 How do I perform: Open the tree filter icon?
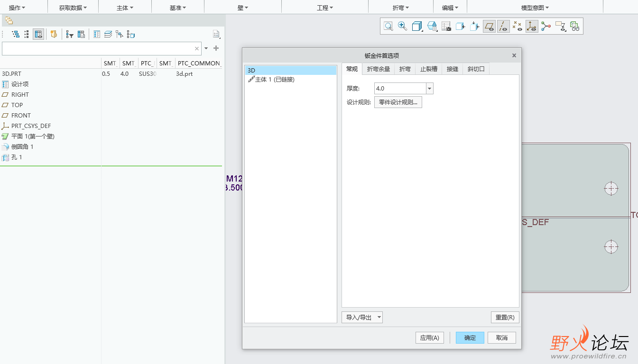coord(70,34)
